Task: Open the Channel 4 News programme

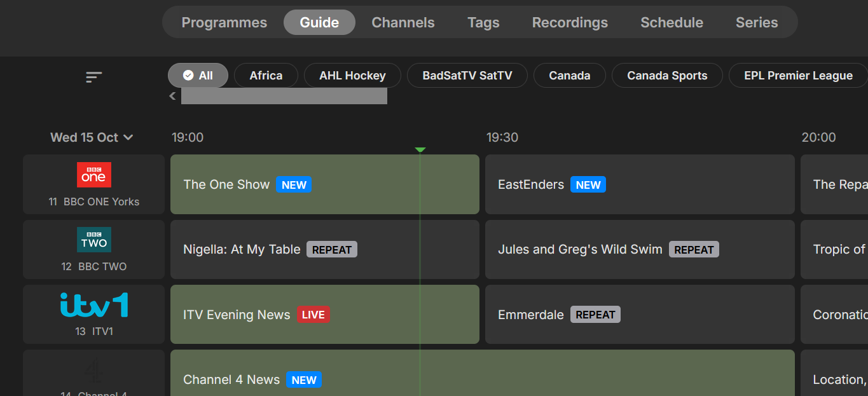Action: tap(483, 373)
